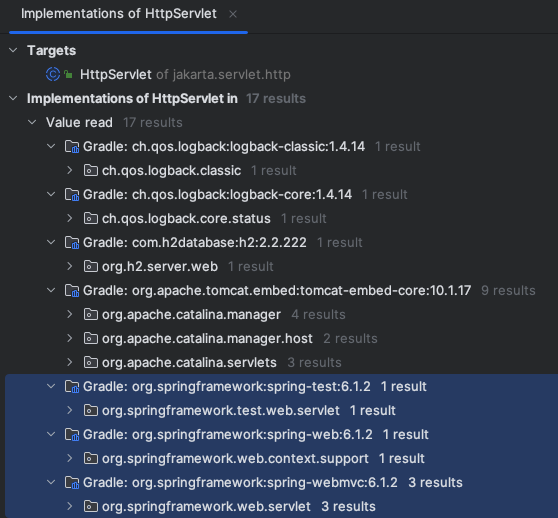Collapse the com.h2database:h2:2.2.222 Gradle node

[51, 242]
